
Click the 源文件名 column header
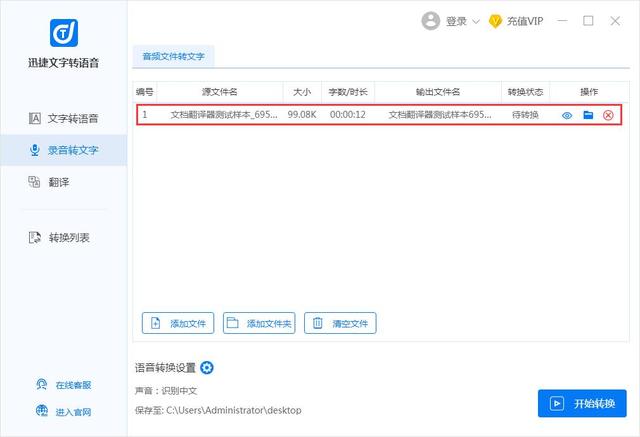[x=220, y=92]
